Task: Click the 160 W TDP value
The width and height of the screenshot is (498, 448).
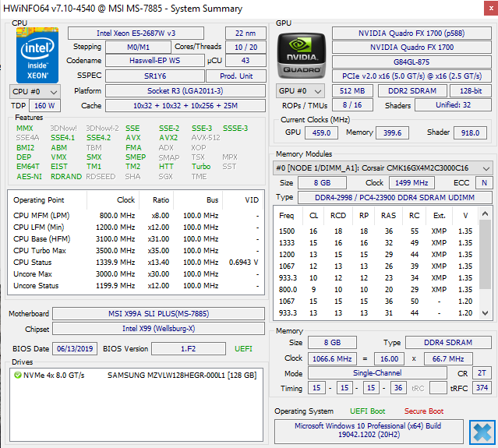Action: click(x=44, y=105)
